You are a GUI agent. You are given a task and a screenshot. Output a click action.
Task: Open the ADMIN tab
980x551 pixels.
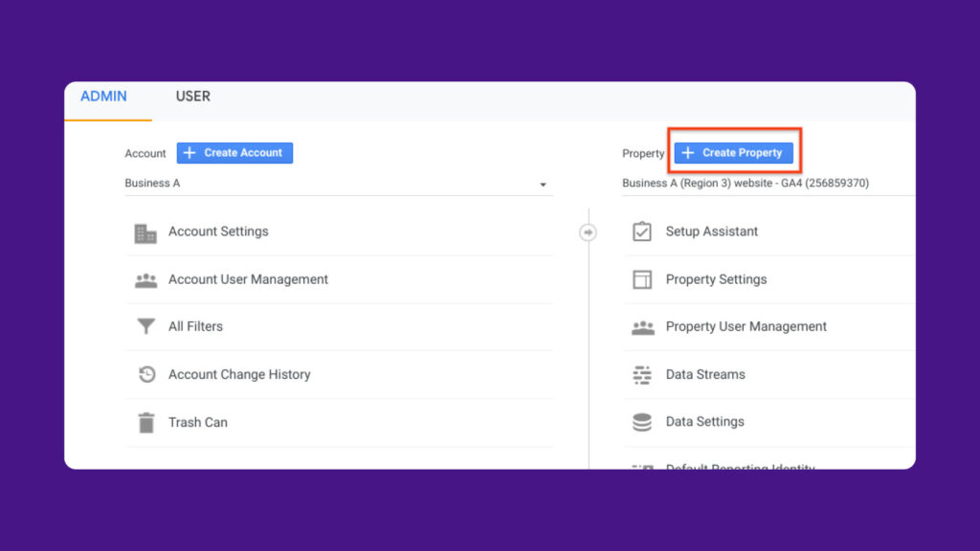click(103, 97)
